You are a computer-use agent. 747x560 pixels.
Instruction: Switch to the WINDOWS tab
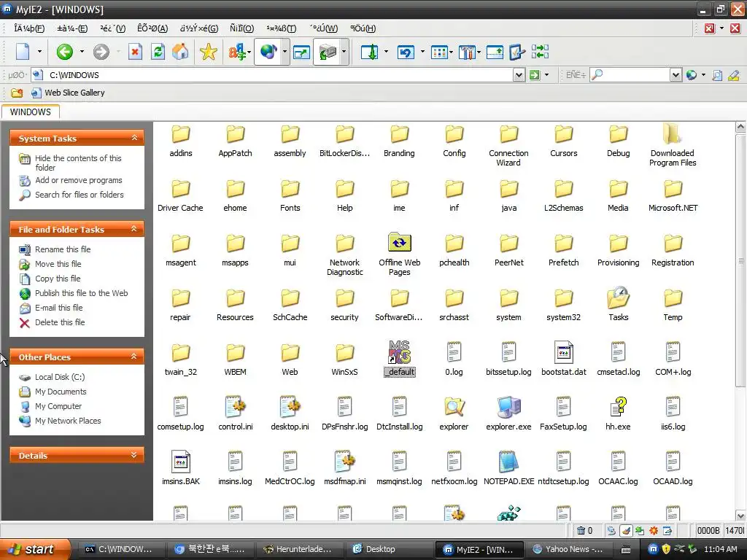coord(31,112)
